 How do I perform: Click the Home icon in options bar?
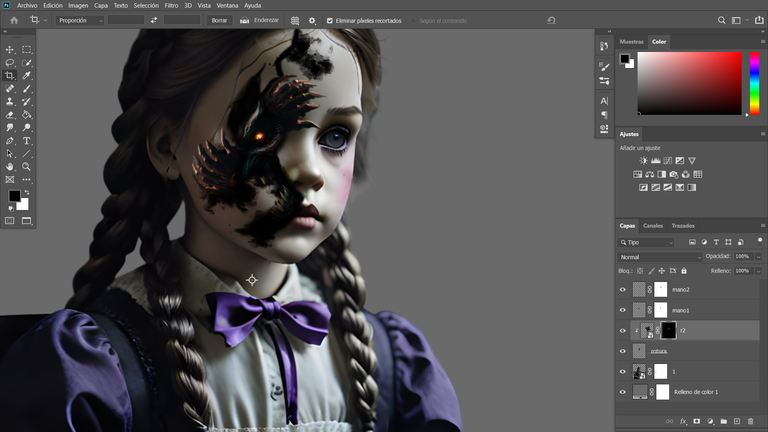14,21
